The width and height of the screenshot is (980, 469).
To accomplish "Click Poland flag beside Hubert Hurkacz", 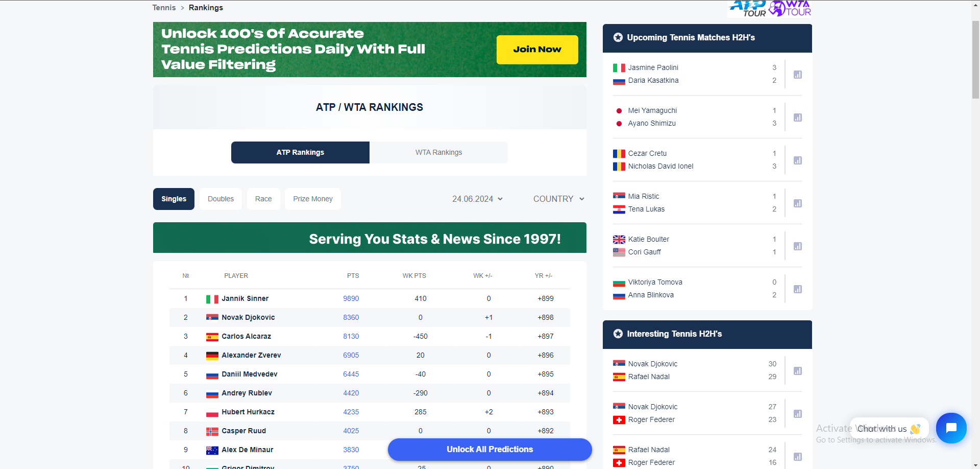I will [212, 412].
